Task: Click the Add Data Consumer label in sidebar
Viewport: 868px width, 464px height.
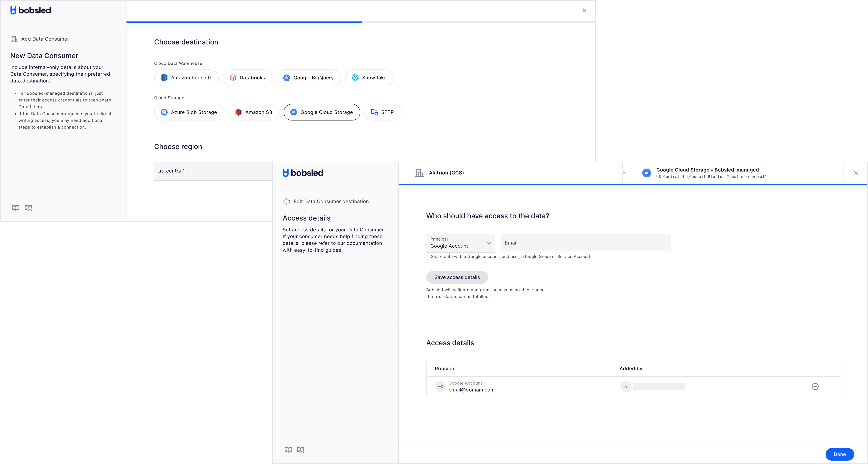Action: coord(45,39)
